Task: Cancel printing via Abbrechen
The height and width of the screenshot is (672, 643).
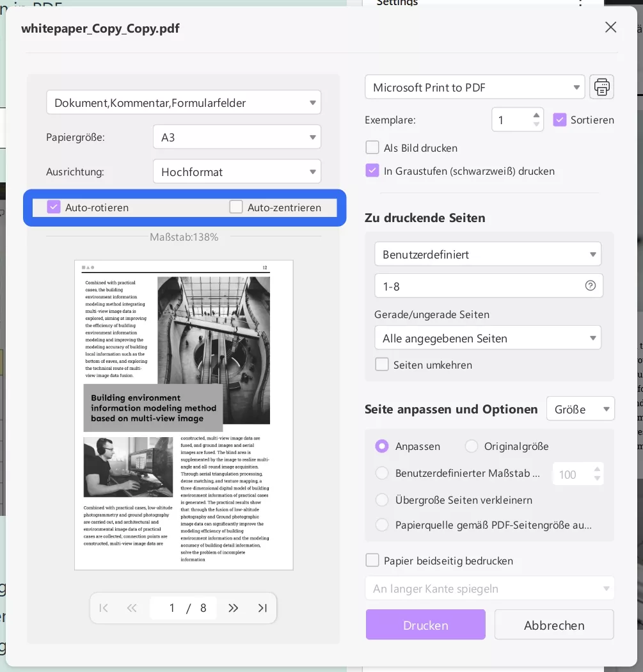Action: click(553, 624)
